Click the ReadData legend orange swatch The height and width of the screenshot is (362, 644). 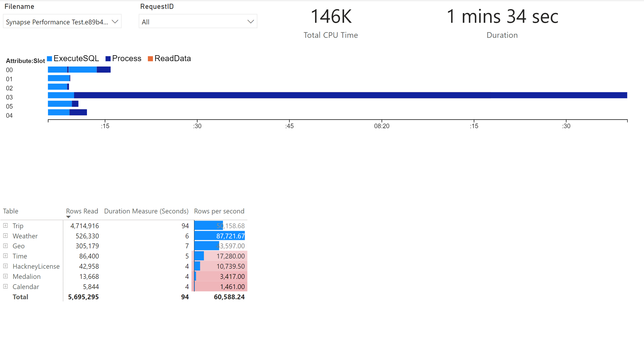tap(150, 59)
